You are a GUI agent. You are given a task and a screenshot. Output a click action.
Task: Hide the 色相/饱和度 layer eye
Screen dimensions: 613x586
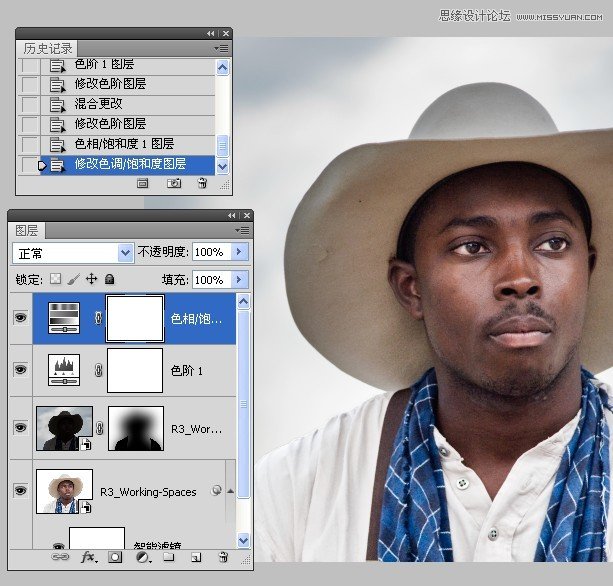[x=20, y=317]
